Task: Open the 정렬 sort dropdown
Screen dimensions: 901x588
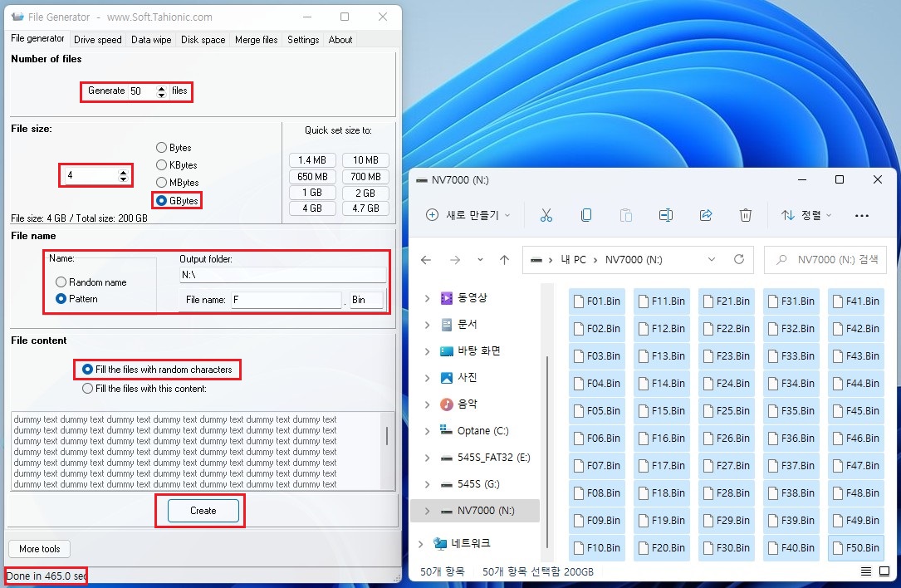Action: [x=806, y=215]
